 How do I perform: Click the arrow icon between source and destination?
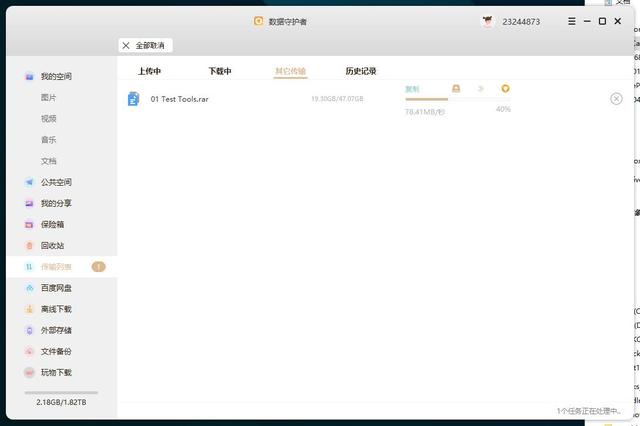pyautogui.click(x=481, y=89)
